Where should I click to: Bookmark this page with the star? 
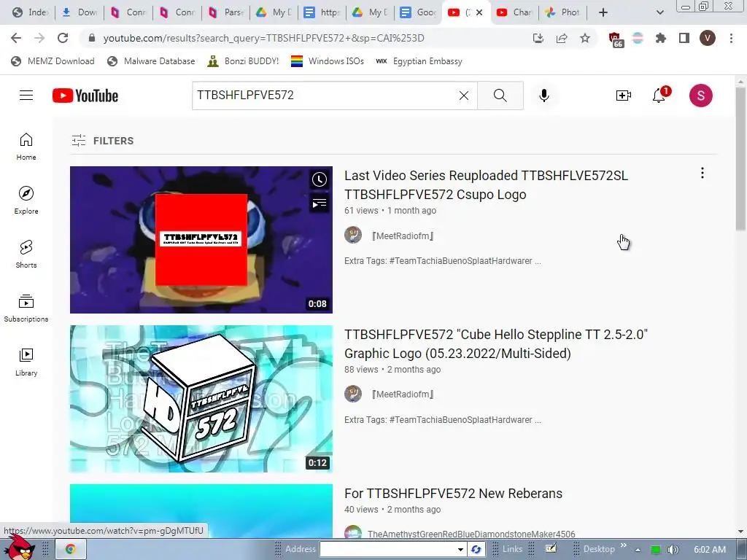pyautogui.click(x=585, y=38)
